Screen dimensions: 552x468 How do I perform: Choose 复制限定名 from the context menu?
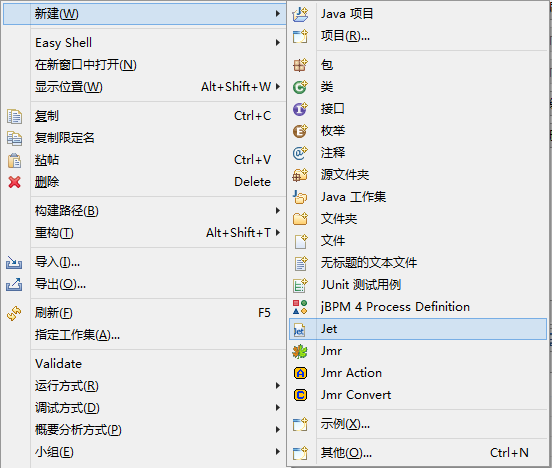[x=64, y=138]
